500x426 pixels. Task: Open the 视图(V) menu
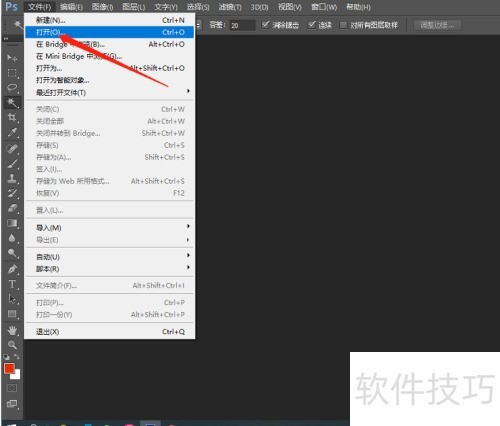point(289,7)
